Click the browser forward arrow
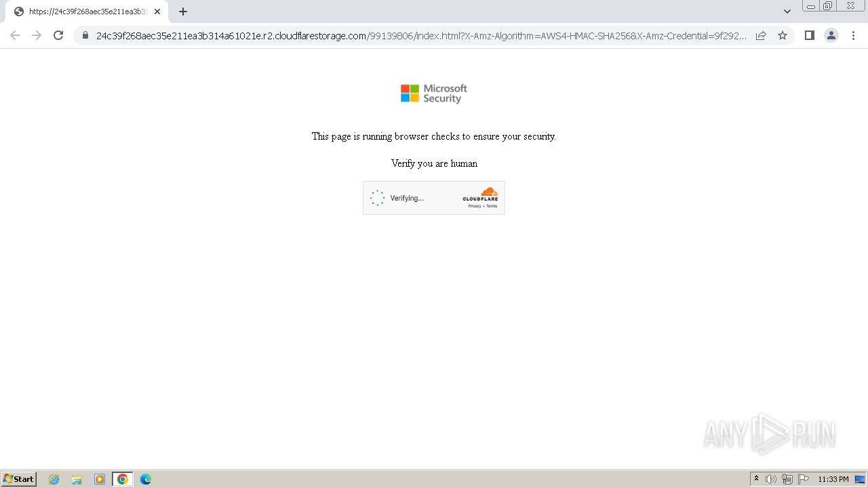Screen dimensions: 868x488 pyautogui.click(x=37, y=35)
